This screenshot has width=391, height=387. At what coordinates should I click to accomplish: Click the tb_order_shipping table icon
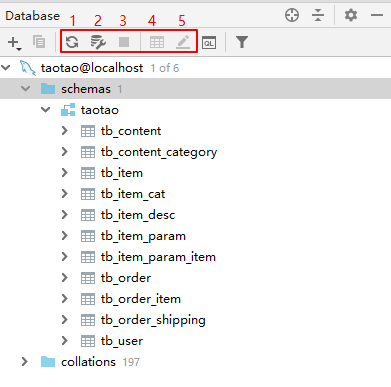[x=88, y=320]
